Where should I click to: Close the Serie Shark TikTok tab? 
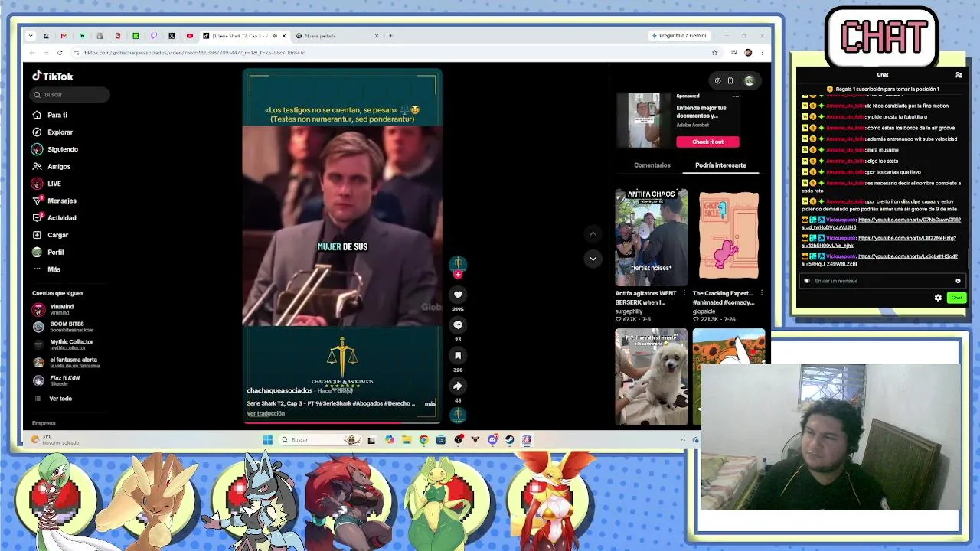click(284, 36)
